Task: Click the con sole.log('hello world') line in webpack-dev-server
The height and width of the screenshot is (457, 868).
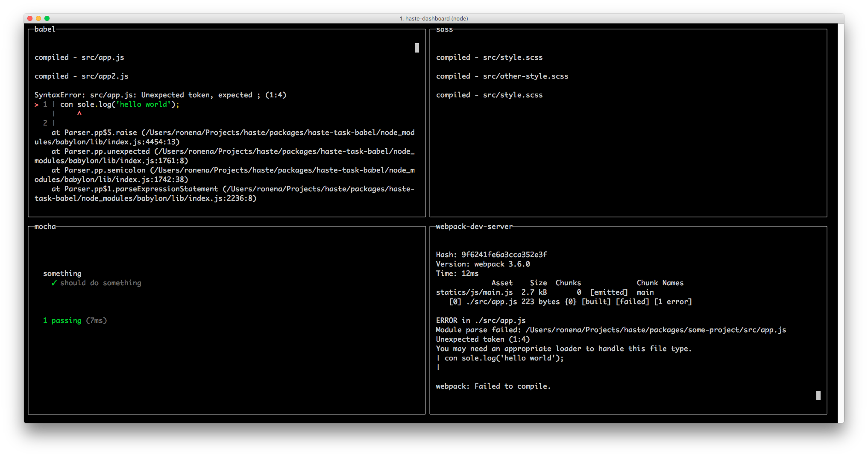Action: [x=500, y=358]
